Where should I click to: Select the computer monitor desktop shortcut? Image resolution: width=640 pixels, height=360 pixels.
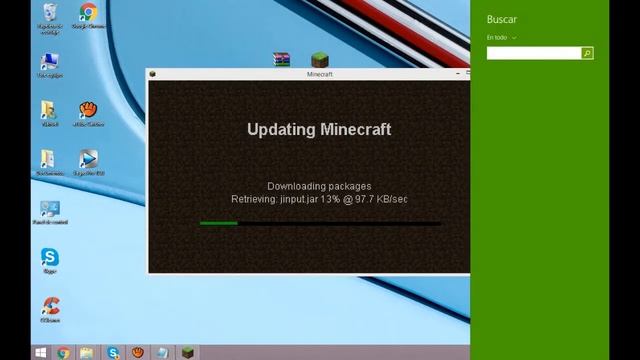[50, 62]
